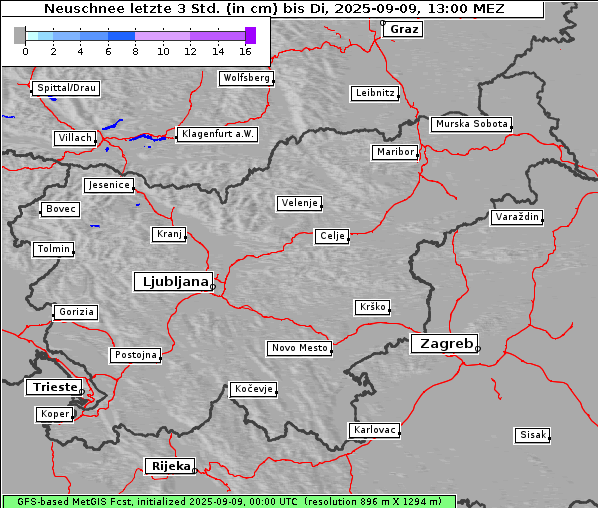Click the Velenje label
Viewport: 598px width, 508px height.
point(299,203)
